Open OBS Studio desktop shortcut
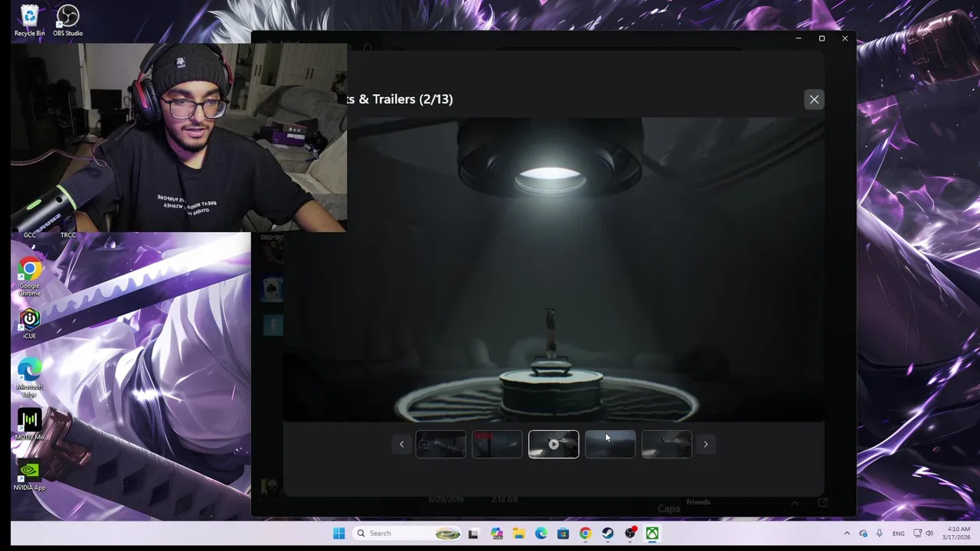 pos(67,21)
